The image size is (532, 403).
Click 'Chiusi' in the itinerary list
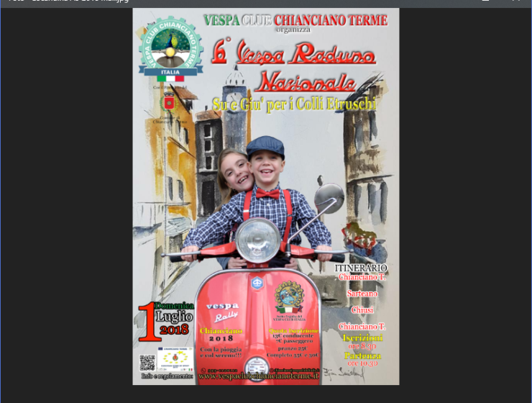(362, 310)
